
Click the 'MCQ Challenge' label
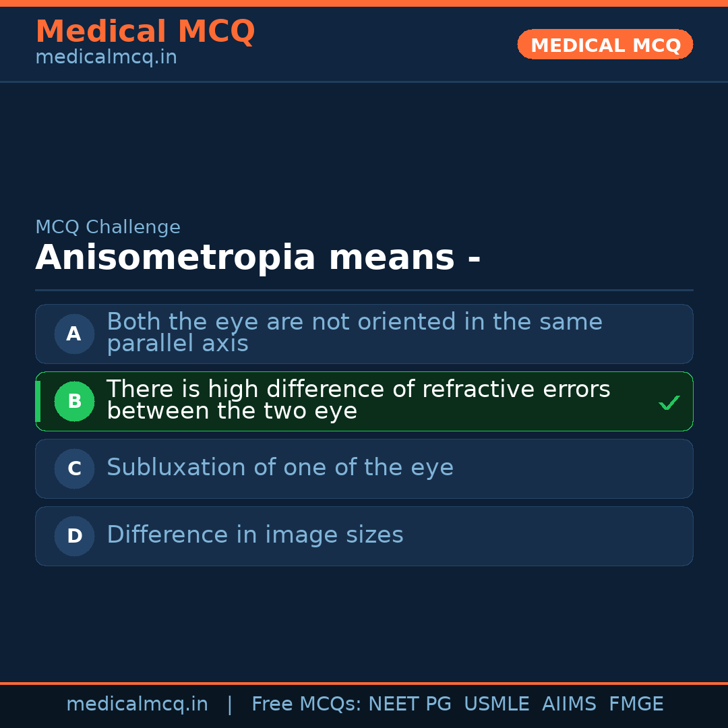point(108,228)
